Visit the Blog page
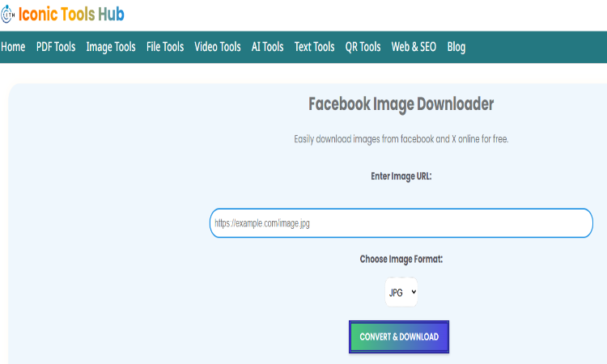607x364 pixels. (456, 47)
